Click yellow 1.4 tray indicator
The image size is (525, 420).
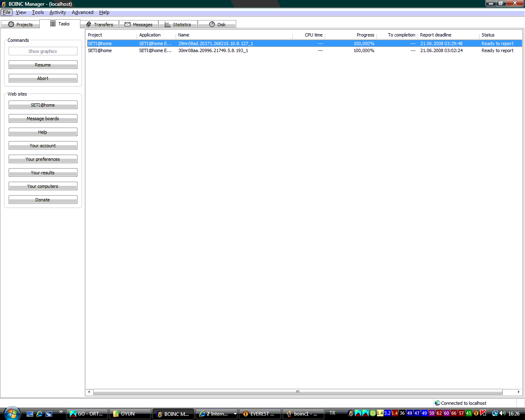[380, 413]
